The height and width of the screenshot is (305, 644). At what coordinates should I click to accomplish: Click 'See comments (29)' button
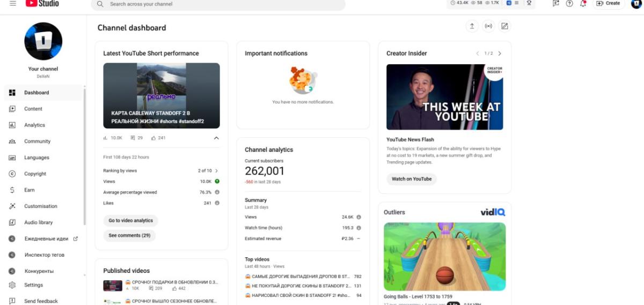click(129, 235)
